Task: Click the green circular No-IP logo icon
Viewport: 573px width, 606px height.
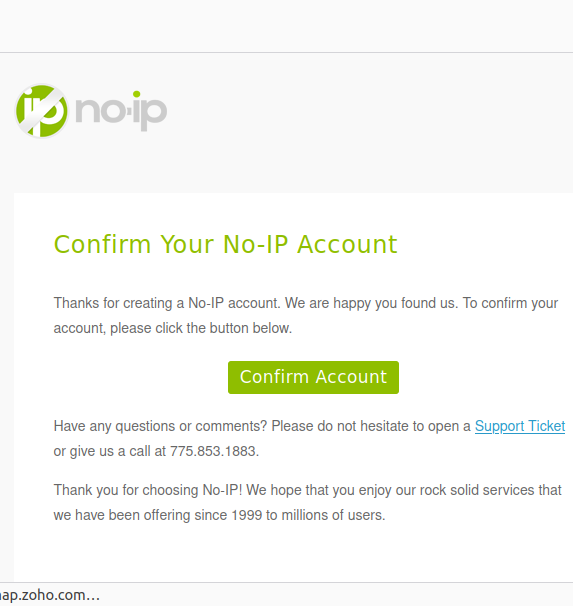Action: (x=41, y=111)
